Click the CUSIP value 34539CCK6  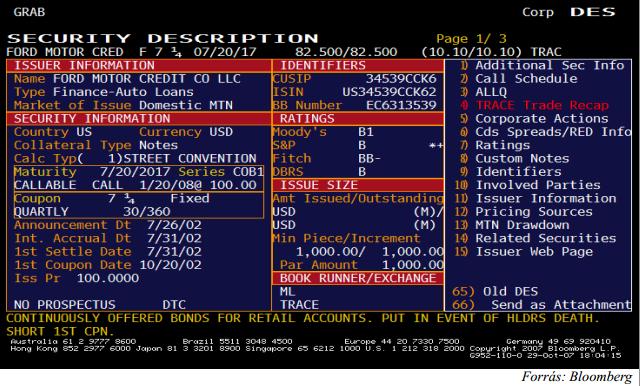tap(401, 78)
